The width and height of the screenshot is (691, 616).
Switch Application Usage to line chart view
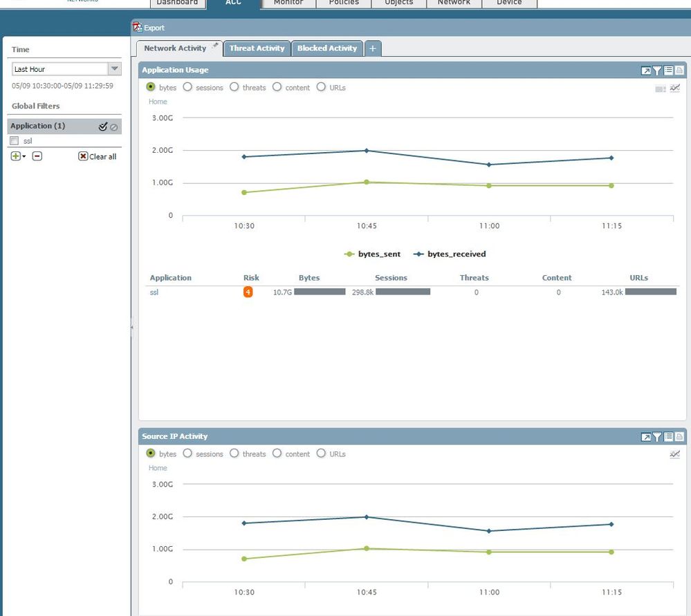675,88
